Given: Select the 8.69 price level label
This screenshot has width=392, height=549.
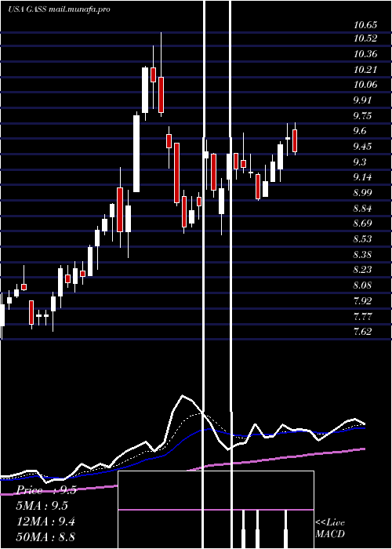Looking at the screenshot, I should 362,224.
